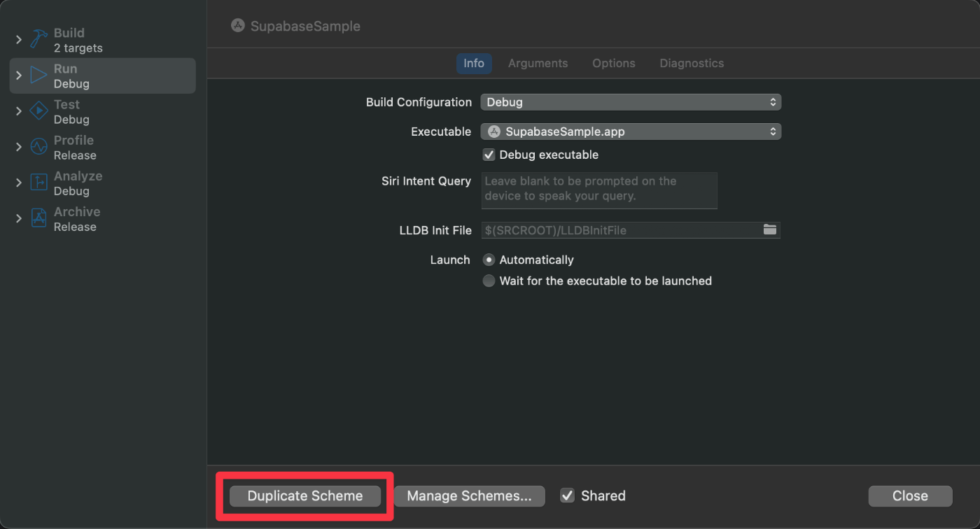
Task: Click the Build hammer icon
Action: (x=38, y=40)
